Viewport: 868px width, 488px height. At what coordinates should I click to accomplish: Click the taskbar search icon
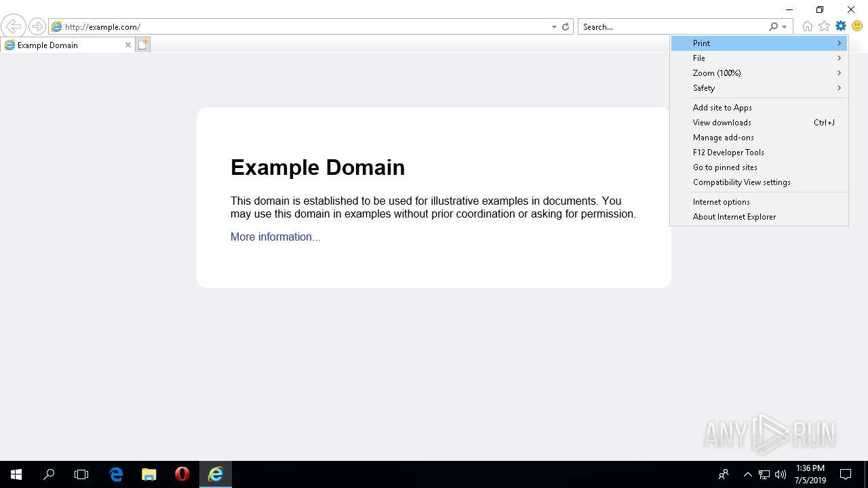tap(49, 474)
